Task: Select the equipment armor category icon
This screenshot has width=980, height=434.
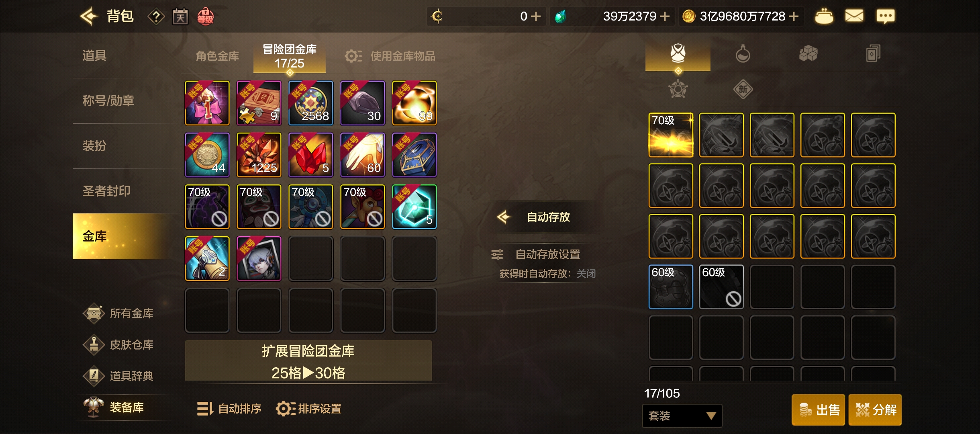Action: coord(678,53)
